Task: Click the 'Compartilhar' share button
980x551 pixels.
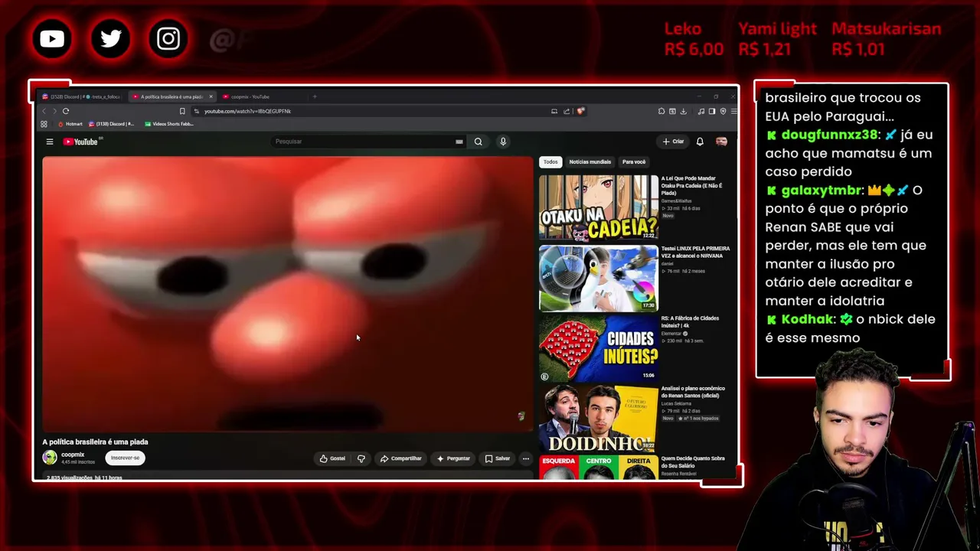Action: tap(401, 458)
